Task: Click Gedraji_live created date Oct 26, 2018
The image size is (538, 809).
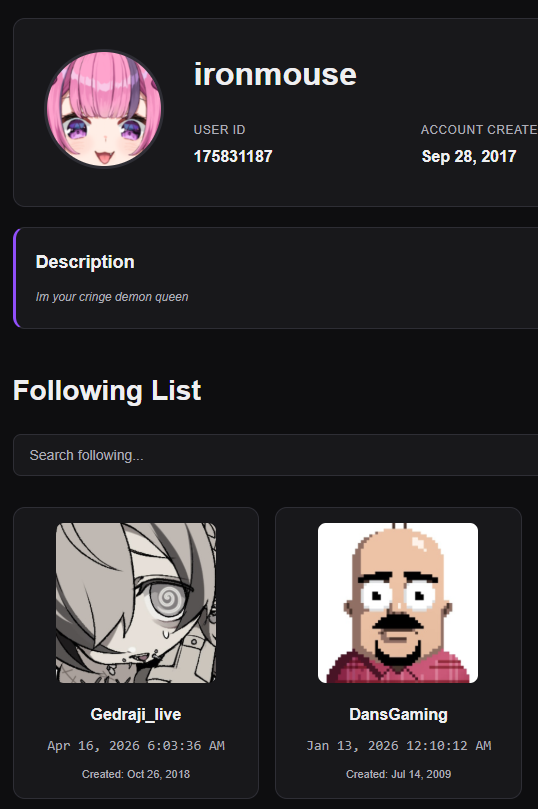Action: click(x=136, y=774)
